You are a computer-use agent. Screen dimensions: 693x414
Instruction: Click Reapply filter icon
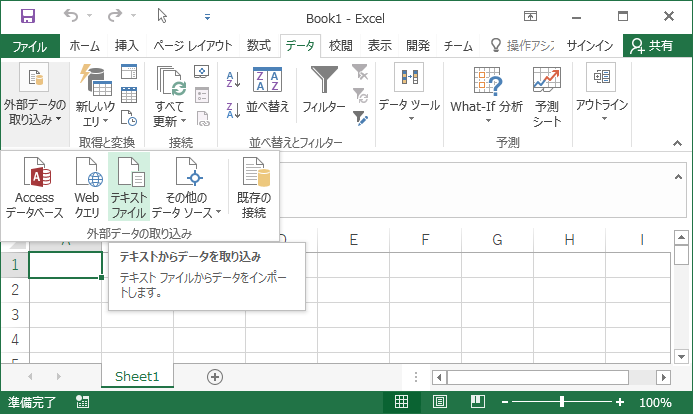click(360, 95)
